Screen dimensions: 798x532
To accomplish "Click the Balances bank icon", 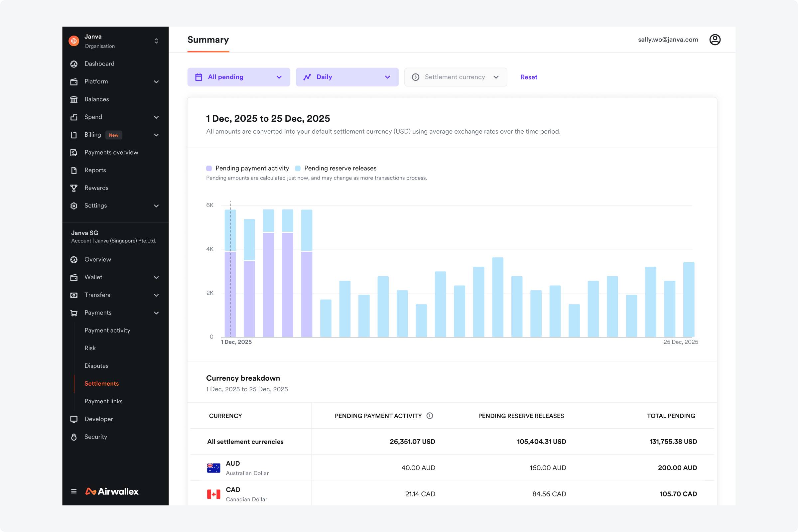I will tap(73, 99).
